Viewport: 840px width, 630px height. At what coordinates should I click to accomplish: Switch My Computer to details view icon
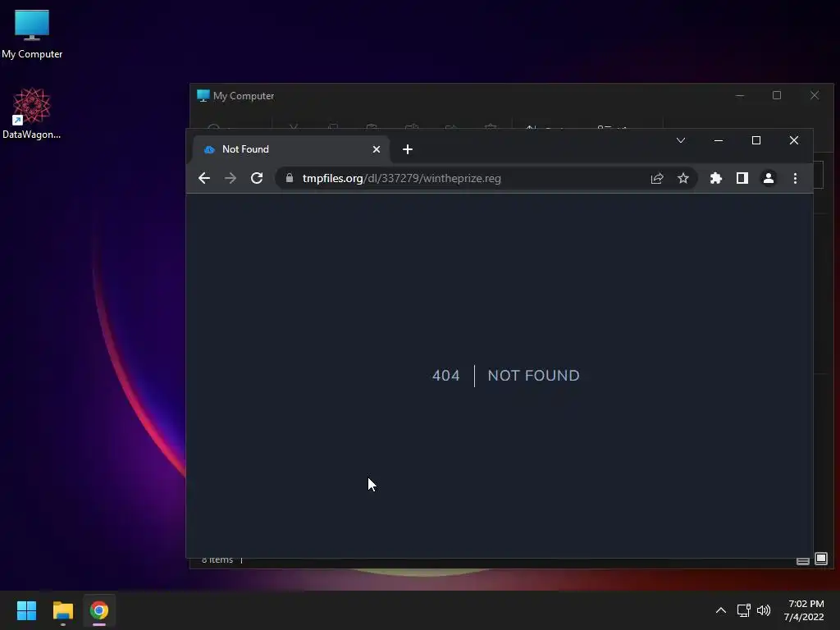[x=802, y=560]
